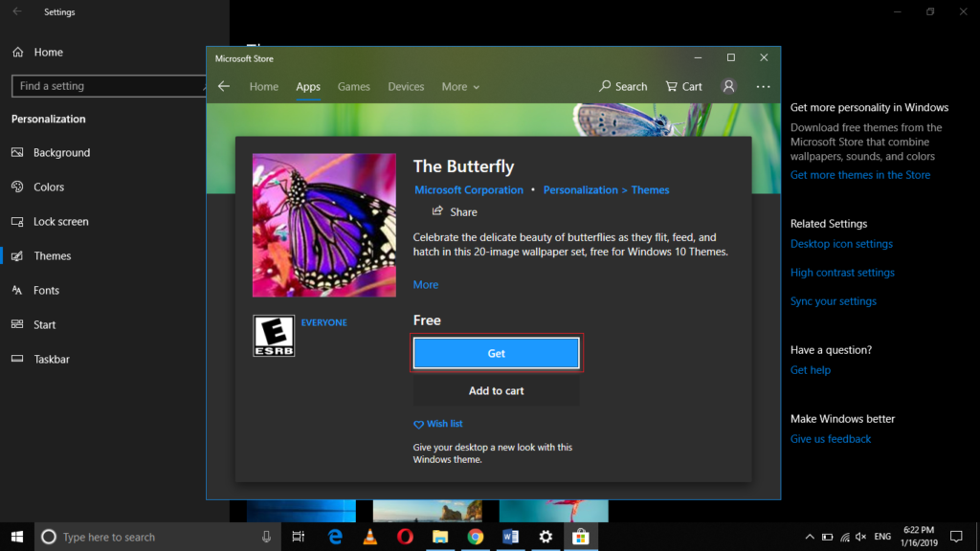Click the Microsoft Store back arrow
Viewport: 980px width, 551px height.
click(224, 86)
